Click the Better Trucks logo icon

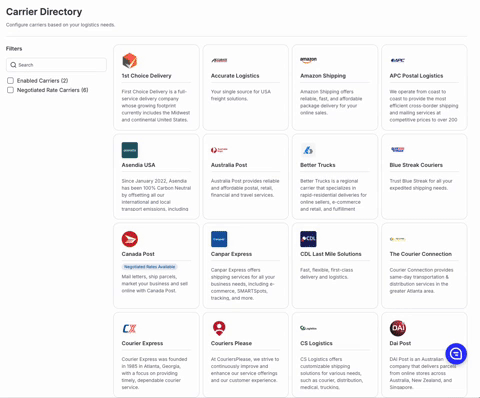click(x=308, y=150)
